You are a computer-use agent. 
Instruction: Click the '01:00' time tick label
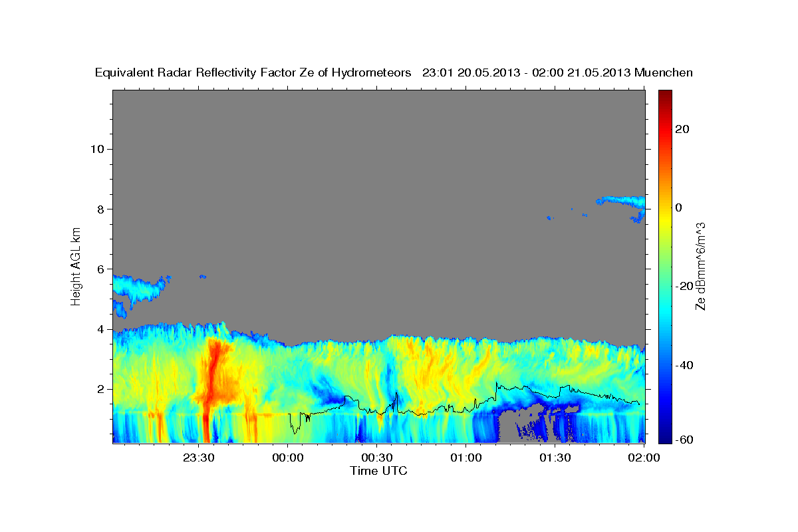465,458
